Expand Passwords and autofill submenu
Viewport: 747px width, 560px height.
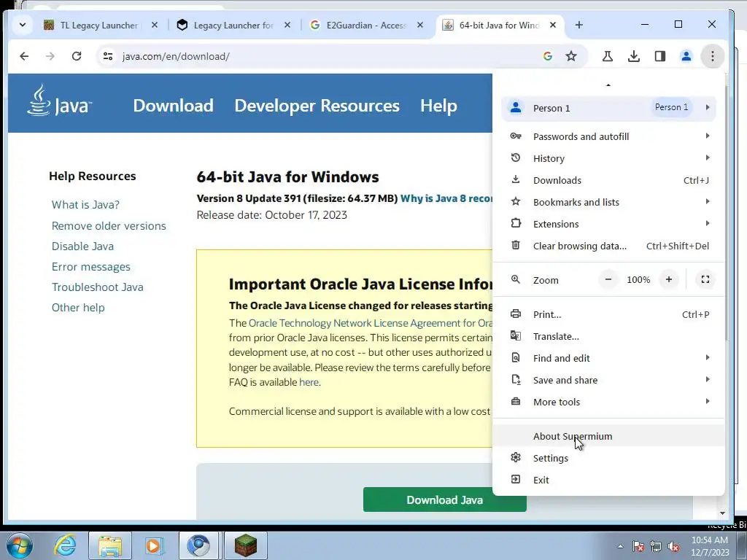[609, 136]
